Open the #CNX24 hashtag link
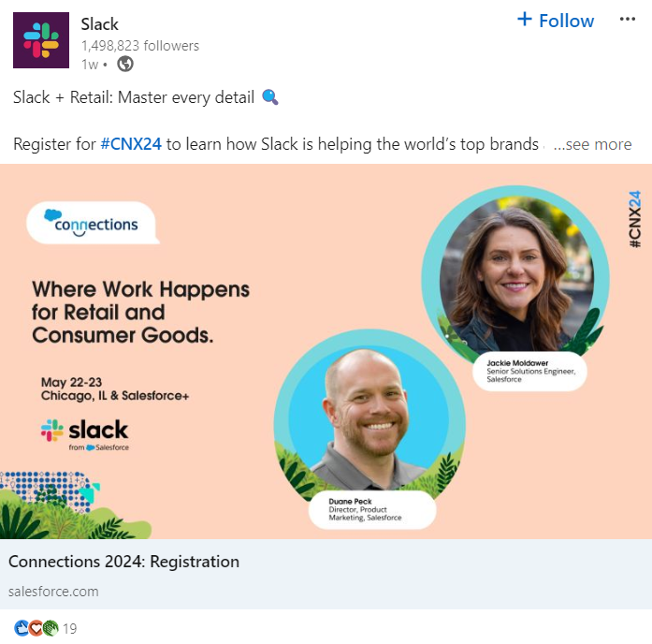The height and width of the screenshot is (644, 652). [x=131, y=144]
